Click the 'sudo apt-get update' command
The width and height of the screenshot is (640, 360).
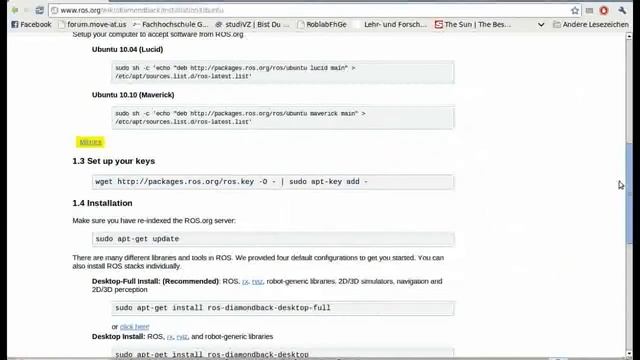tap(273, 239)
